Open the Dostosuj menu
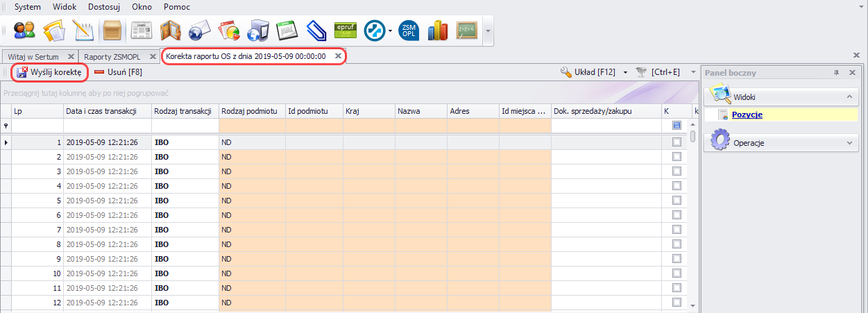 (x=105, y=7)
